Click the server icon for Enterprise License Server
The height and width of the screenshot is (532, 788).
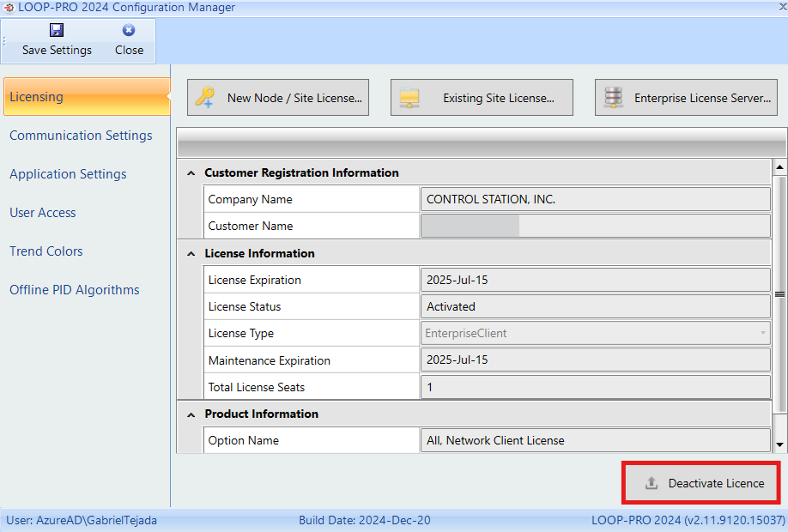[613, 98]
